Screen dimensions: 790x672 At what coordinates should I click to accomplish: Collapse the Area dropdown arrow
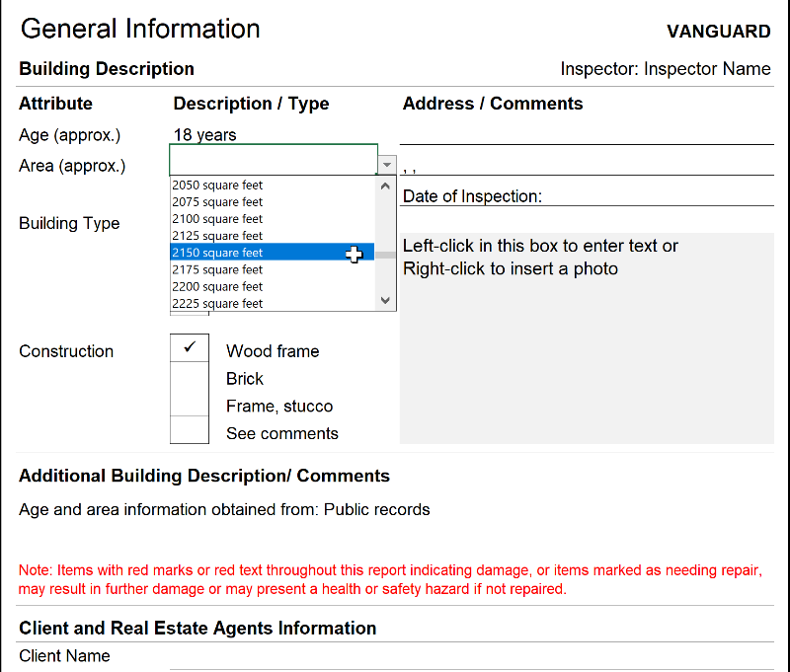387,165
